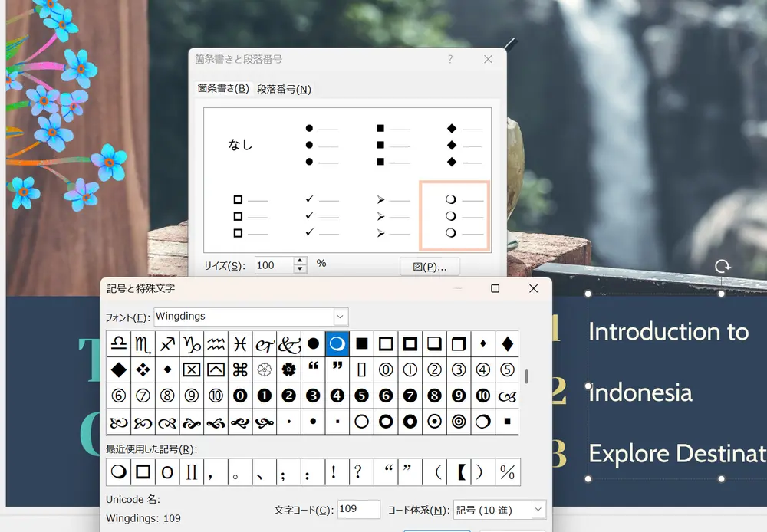
Task: Increase bullet size with up stepper
Action: click(301, 261)
